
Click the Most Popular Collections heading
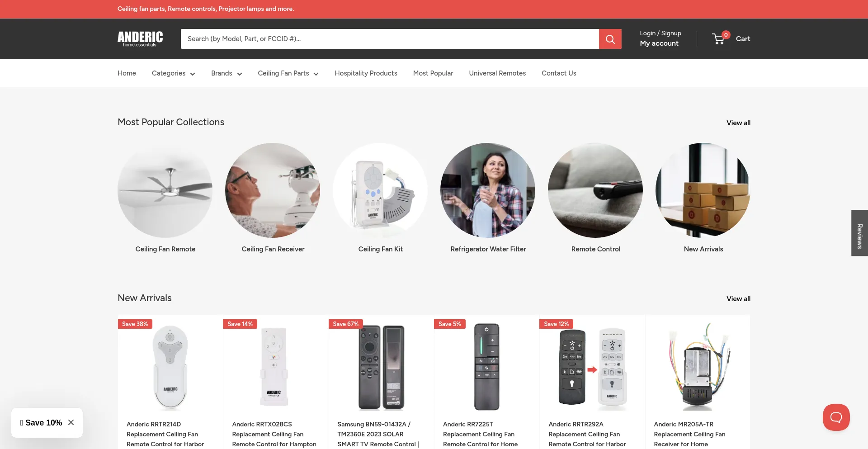coord(171,122)
